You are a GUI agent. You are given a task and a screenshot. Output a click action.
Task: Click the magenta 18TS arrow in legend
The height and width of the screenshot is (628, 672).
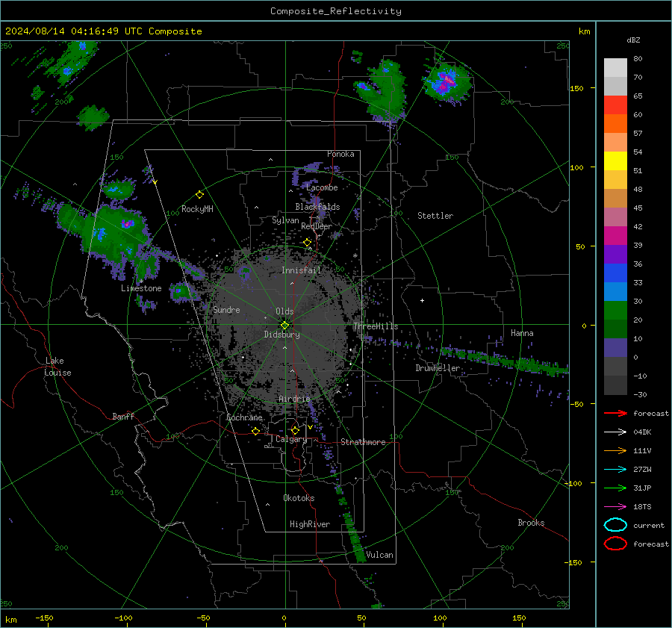(x=615, y=507)
